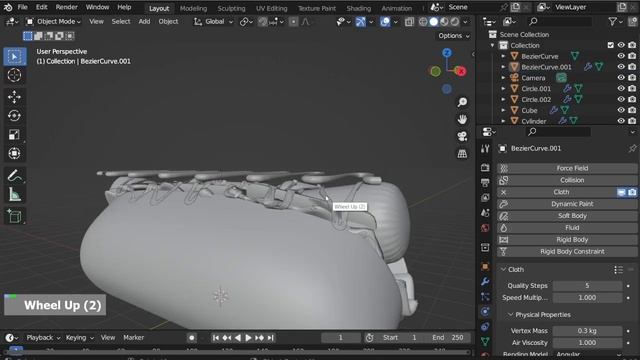The image size is (640, 360).
Task: Open the Playback dropdown in timeline
Action: (x=43, y=338)
